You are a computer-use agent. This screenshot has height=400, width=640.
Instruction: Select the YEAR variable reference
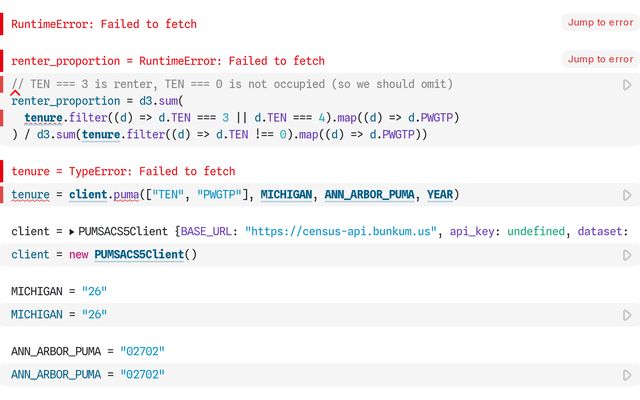pyautogui.click(x=440, y=194)
